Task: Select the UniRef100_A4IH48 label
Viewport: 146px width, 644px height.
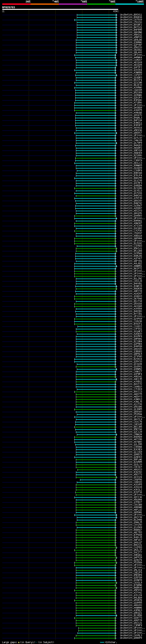Action: pyautogui.click(x=131, y=306)
